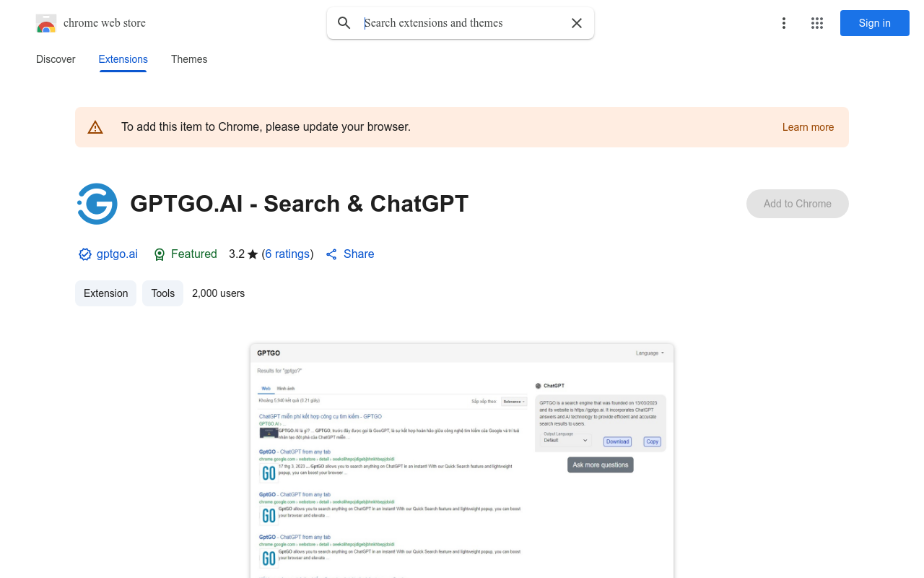Viewport: 924px width, 578px height.
Task: Click the 3.2 rating value
Action: [x=237, y=254]
